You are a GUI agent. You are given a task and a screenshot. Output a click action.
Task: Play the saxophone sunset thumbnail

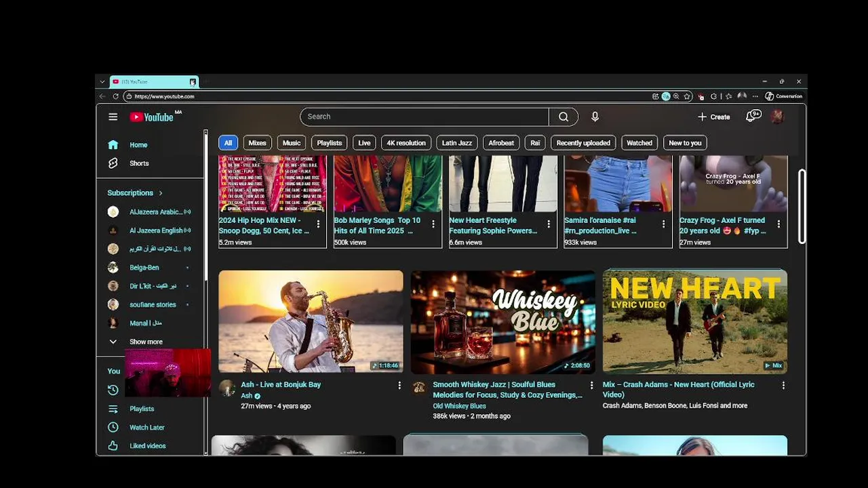(x=311, y=322)
